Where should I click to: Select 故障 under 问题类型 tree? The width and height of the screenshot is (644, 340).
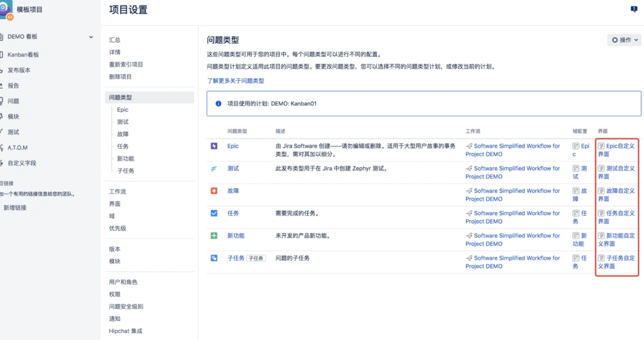tap(123, 134)
